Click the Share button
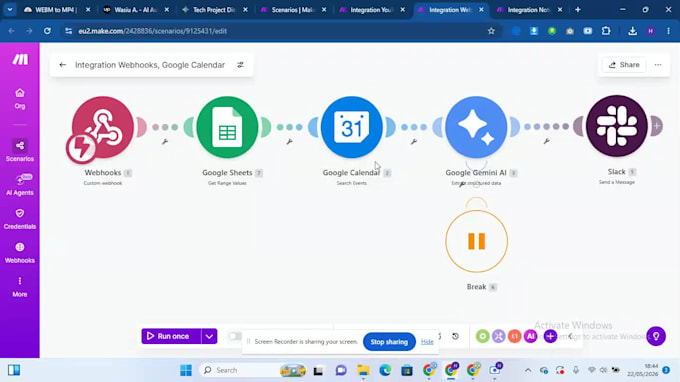Screen dimensions: 680x382 tap(624, 65)
